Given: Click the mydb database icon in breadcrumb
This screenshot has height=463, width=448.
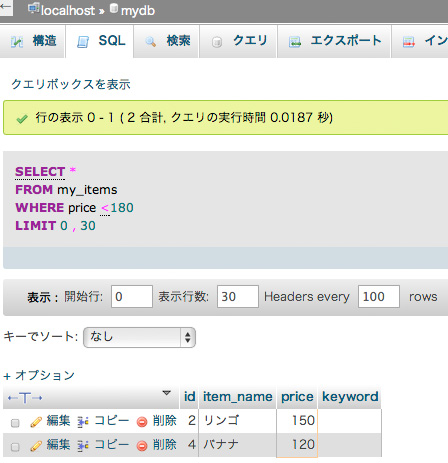Looking at the screenshot, I should pyautogui.click(x=114, y=8).
